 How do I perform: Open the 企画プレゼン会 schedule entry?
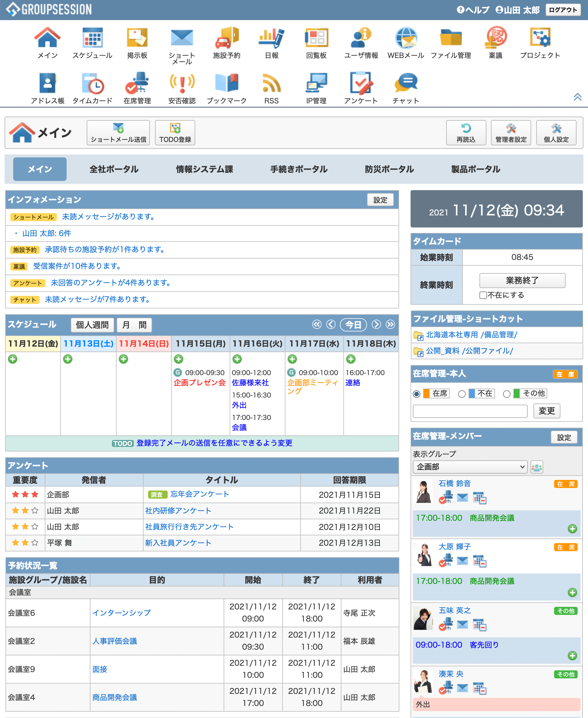(200, 383)
